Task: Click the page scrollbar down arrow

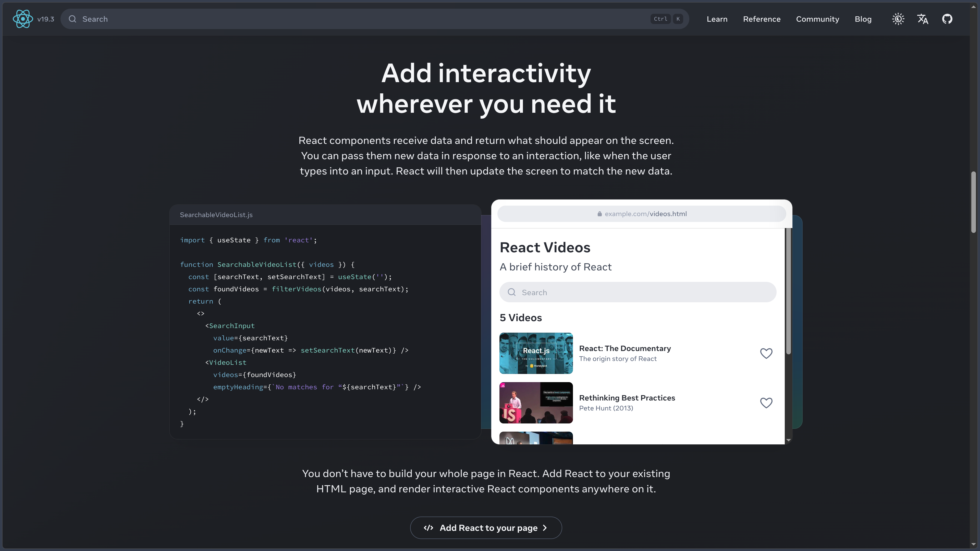Action: pyautogui.click(x=973, y=545)
